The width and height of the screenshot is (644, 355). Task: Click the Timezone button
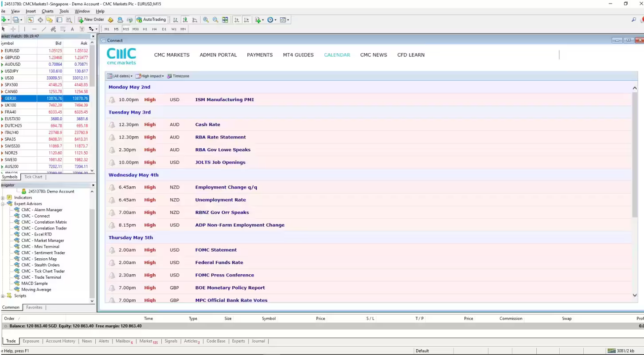(178, 76)
